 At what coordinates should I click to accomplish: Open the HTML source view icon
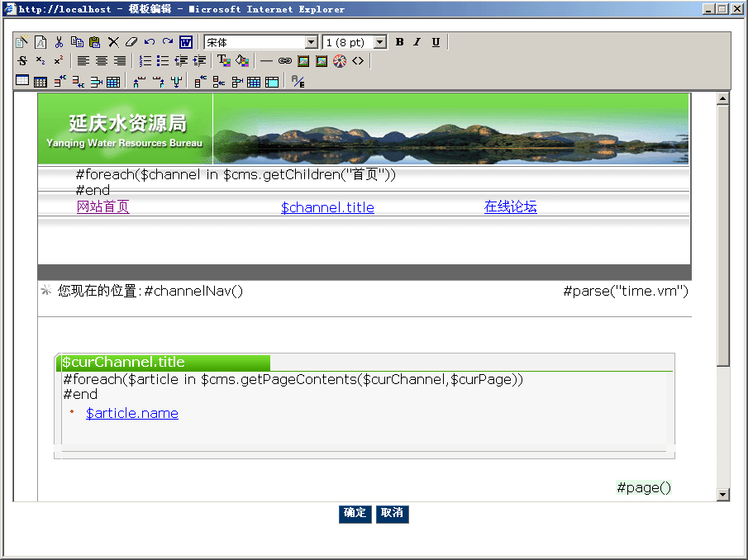click(x=358, y=60)
